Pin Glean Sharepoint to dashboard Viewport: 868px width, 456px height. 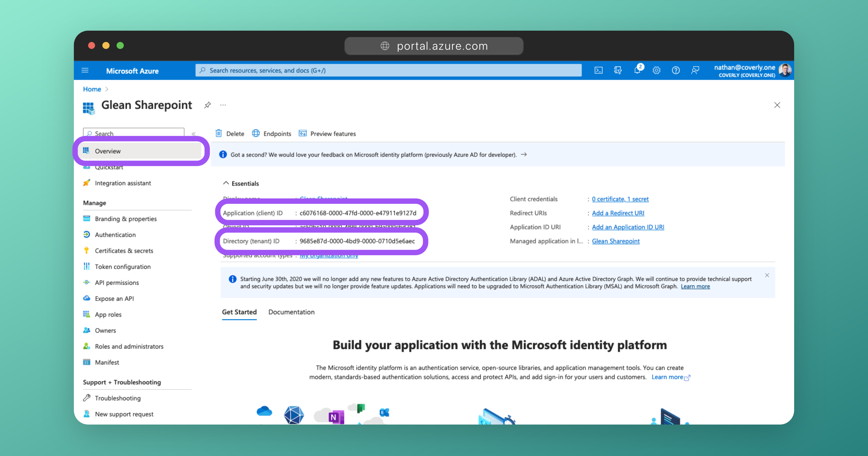(208, 105)
